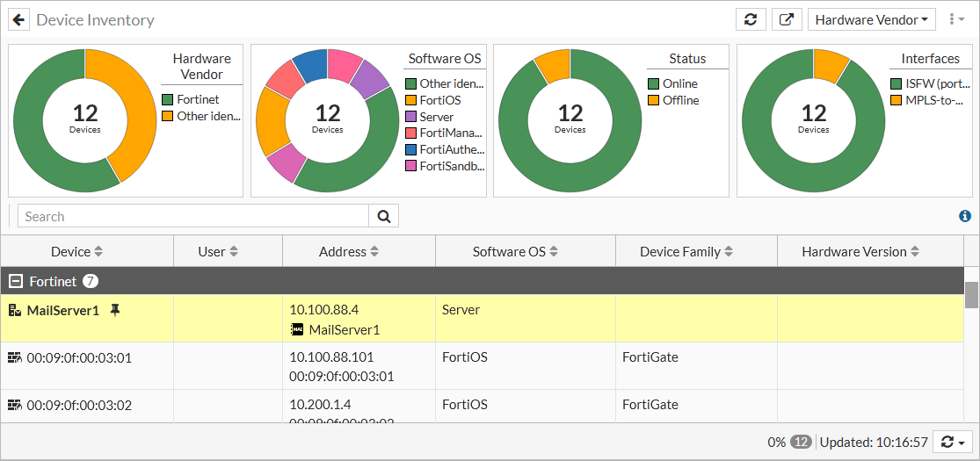The width and height of the screenshot is (980, 461).
Task: Refresh the Device Inventory widget
Action: point(750,19)
